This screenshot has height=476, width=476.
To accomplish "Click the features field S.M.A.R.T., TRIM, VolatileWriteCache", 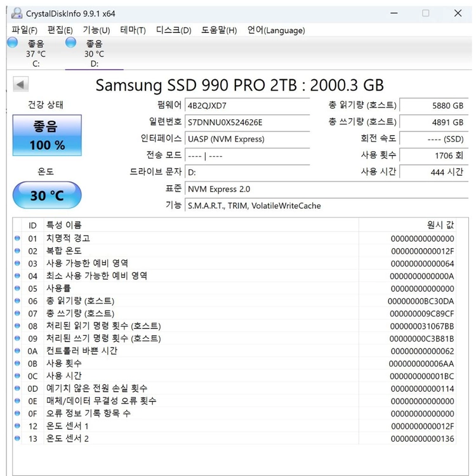I will [327, 206].
